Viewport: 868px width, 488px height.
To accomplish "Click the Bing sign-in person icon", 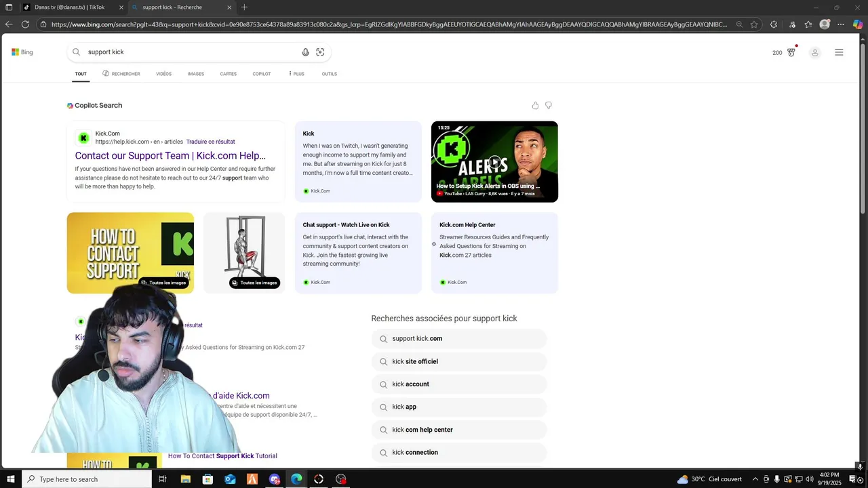I will [815, 52].
